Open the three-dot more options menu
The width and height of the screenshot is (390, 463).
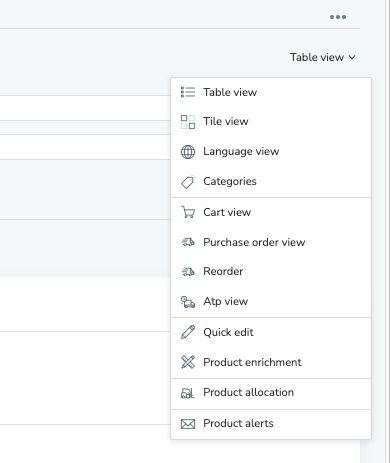[x=338, y=17]
